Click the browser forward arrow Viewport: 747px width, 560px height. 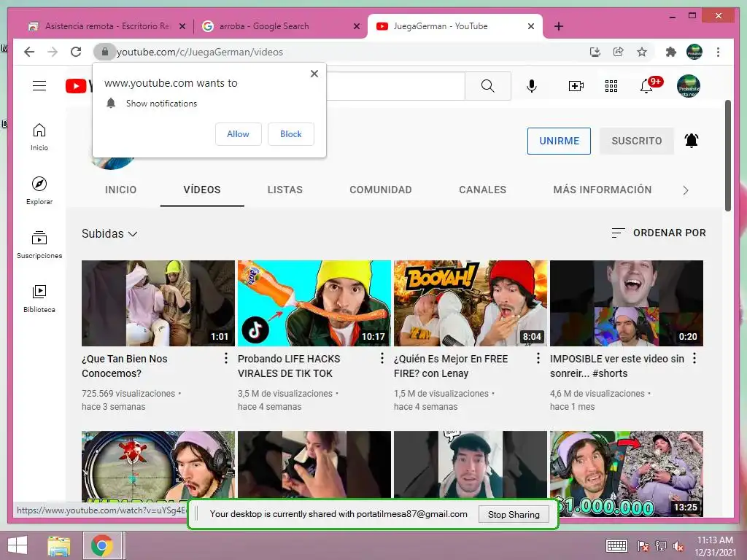(53, 52)
